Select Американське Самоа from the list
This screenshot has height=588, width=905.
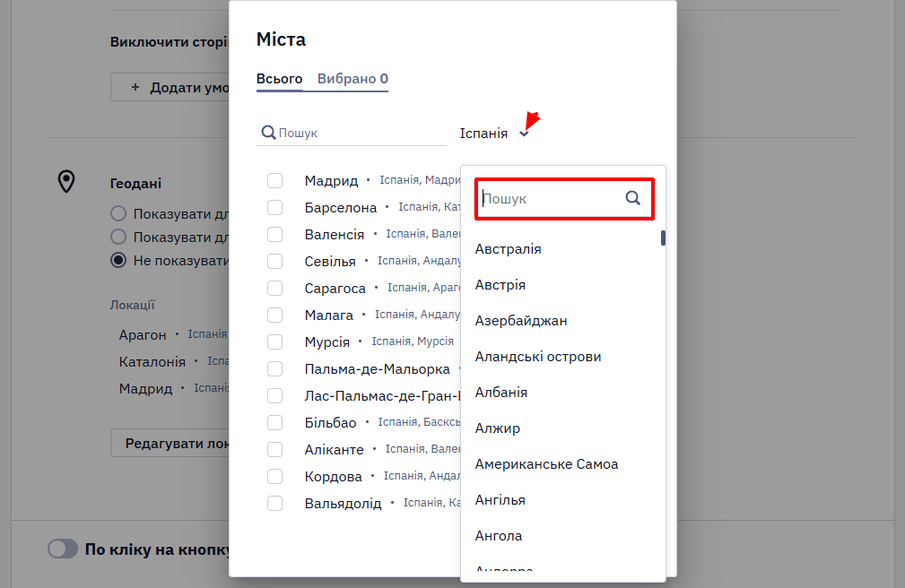(x=546, y=464)
